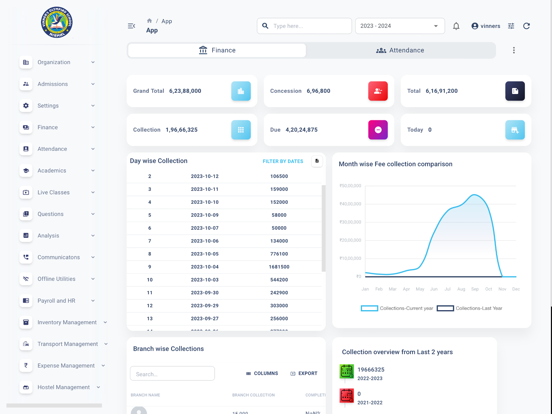552x414 pixels.
Task: Click the Questions sidebar icon
Action: 26,214
